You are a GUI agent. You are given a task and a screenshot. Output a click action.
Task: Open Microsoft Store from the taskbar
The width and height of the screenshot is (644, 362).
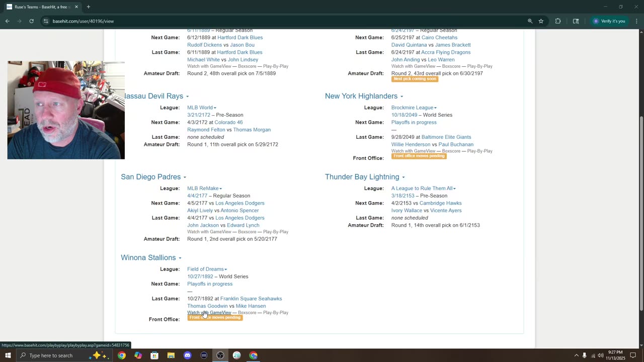(154, 355)
